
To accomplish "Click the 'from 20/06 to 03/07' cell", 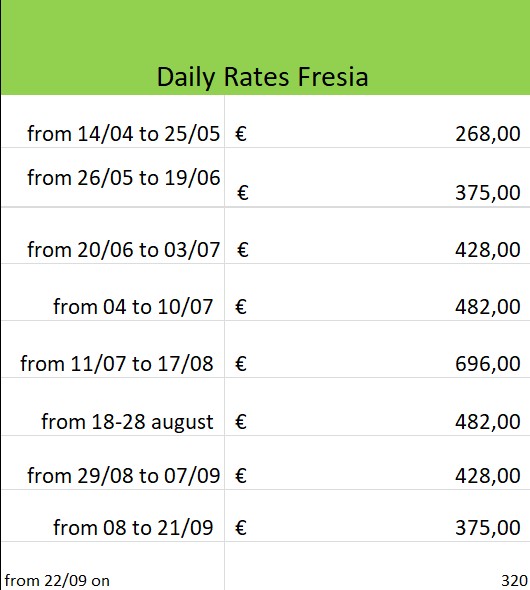I will coord(113,235).
